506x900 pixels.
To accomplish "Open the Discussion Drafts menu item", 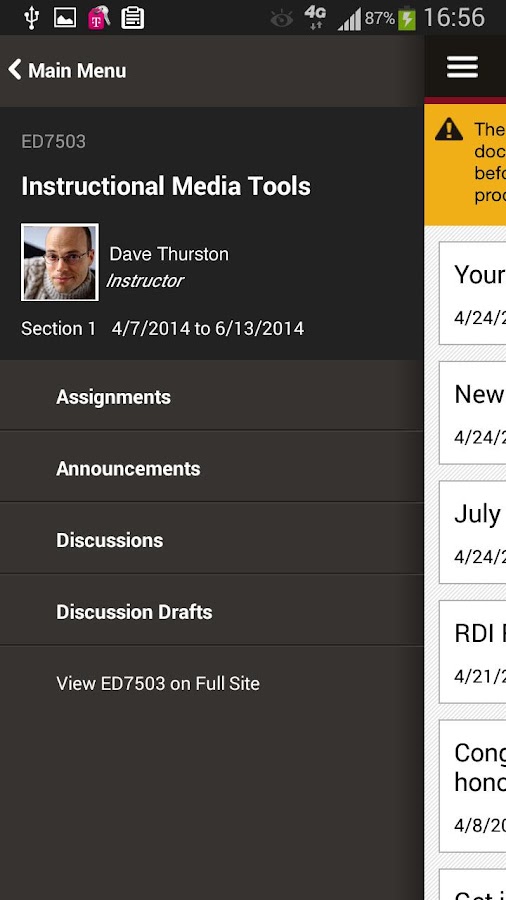I will tap(212, 612).
